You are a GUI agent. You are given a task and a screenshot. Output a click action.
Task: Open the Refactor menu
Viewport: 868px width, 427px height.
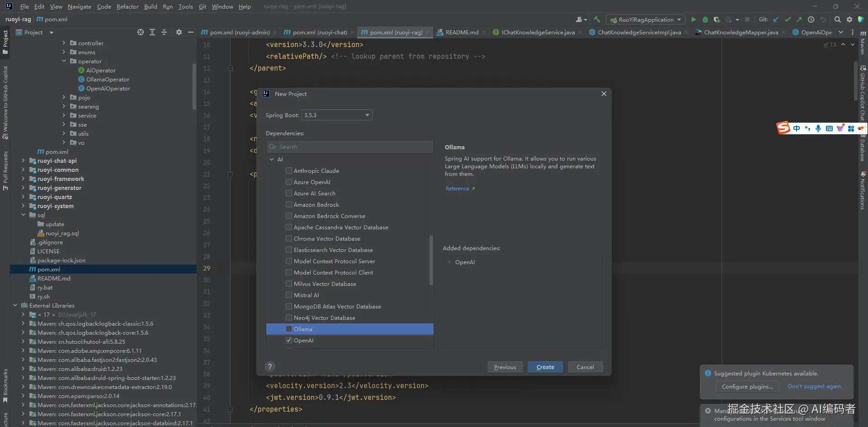click(x=127, y=6)
